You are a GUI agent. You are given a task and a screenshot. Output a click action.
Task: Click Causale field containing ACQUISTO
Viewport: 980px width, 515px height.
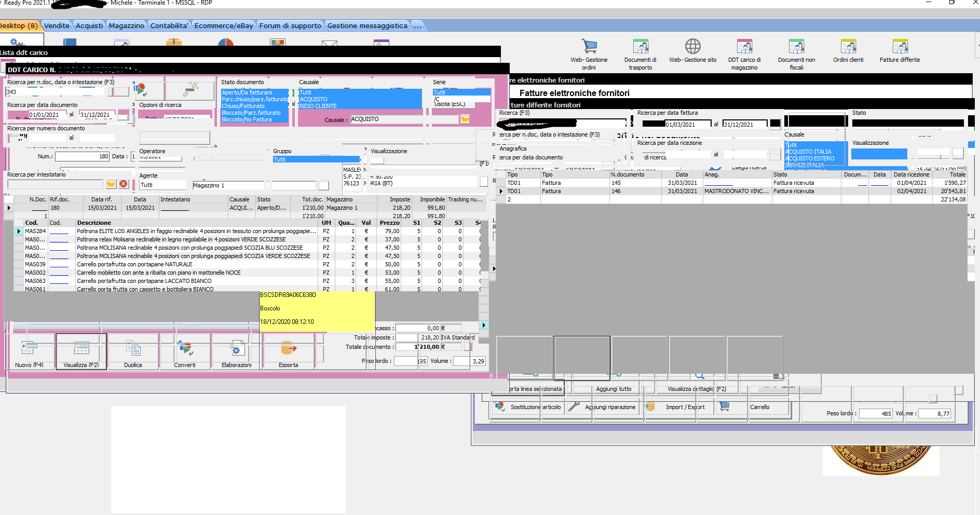(404, 119)
